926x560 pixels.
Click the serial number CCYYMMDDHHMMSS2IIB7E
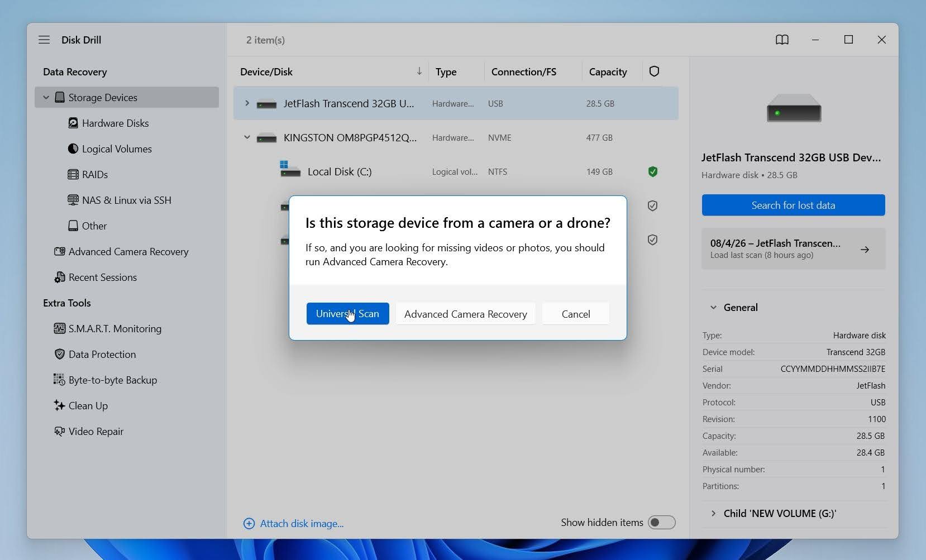[833, 369]
